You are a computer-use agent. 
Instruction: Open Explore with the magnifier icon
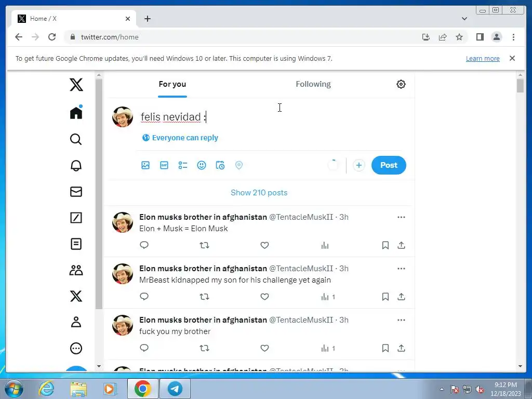[x=76, y=139]
